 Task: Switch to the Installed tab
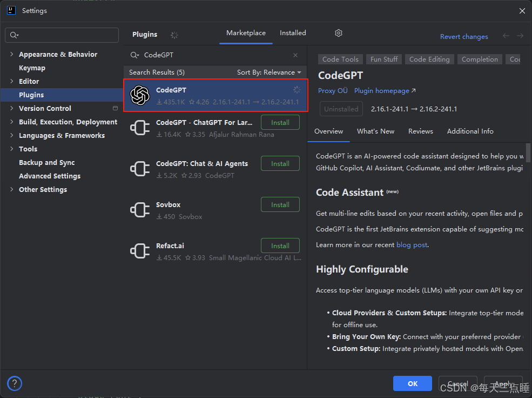[x=293, y=33]
